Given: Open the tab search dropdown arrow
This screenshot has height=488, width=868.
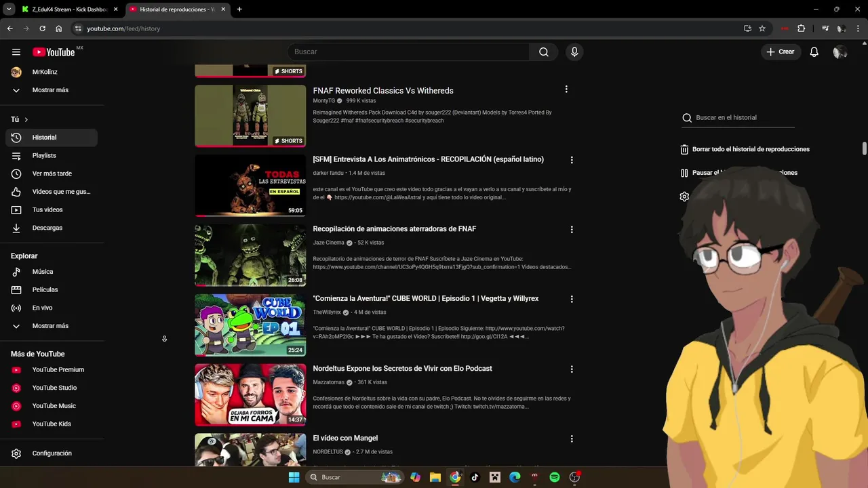Looking at the screenshot, I should [9, 9].
